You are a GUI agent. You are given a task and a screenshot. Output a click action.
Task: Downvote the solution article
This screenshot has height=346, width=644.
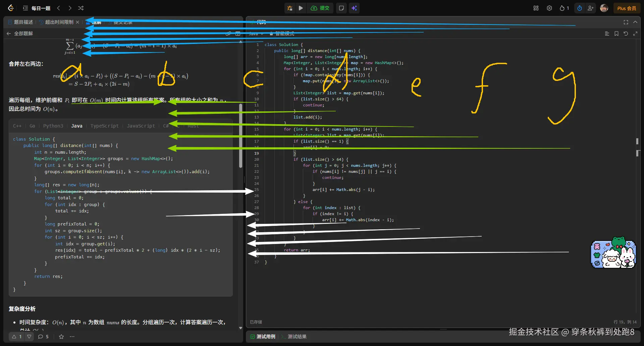coord(30,337)
